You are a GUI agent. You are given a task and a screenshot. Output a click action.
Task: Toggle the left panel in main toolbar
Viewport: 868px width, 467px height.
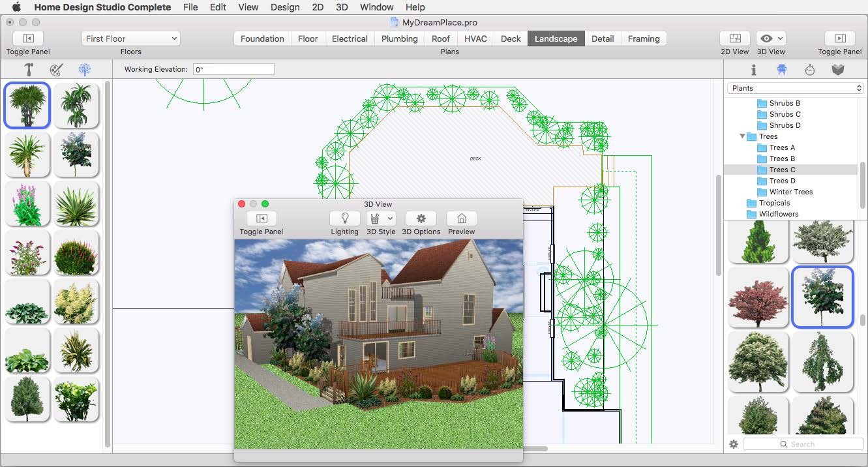[x=28, y=38]
